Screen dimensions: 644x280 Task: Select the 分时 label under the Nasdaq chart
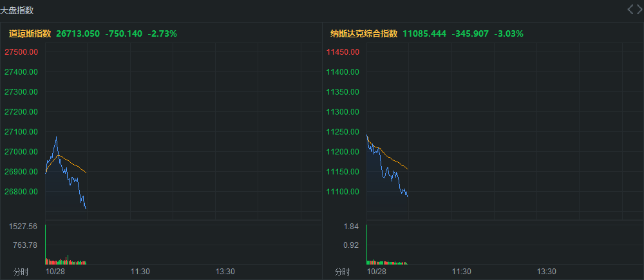pos(343,272)
